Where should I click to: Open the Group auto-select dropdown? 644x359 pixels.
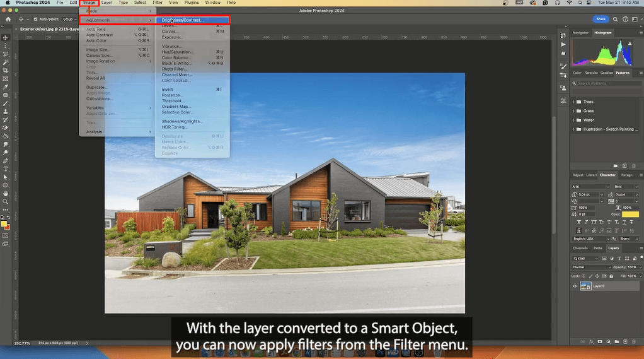69,19
